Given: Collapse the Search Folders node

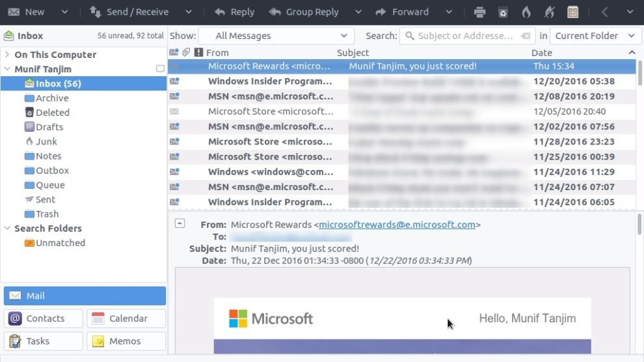Looking at the screenshot, I should 7,228.
